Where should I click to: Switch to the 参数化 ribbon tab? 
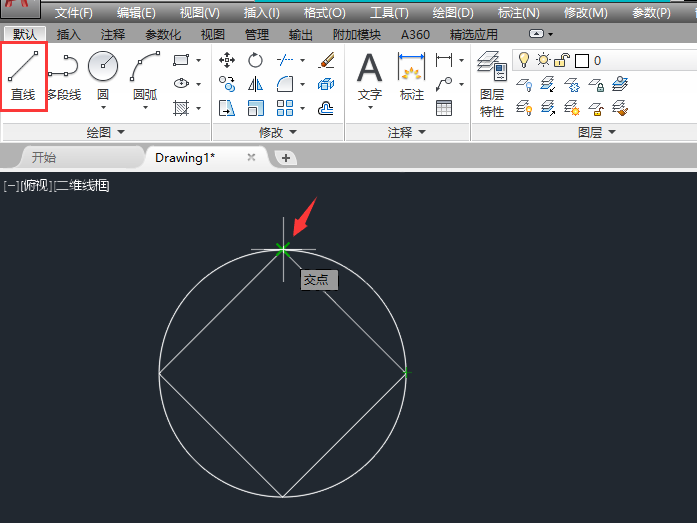(163, 34)
